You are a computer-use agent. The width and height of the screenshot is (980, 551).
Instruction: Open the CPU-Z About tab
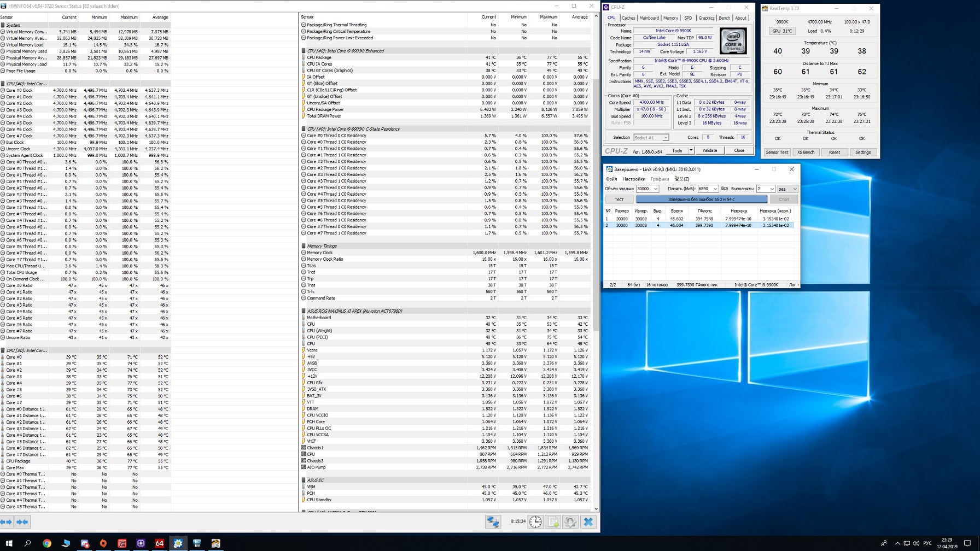point(740,18)
